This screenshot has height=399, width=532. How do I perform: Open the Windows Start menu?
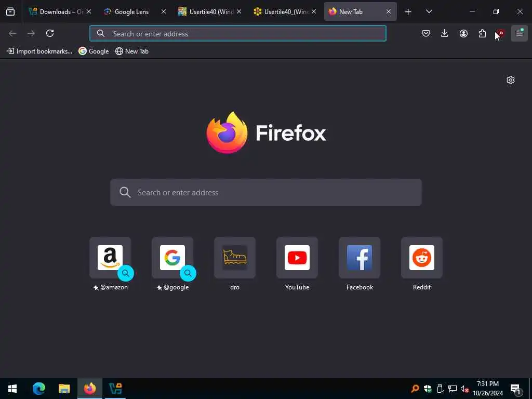[x=12, y=389]
